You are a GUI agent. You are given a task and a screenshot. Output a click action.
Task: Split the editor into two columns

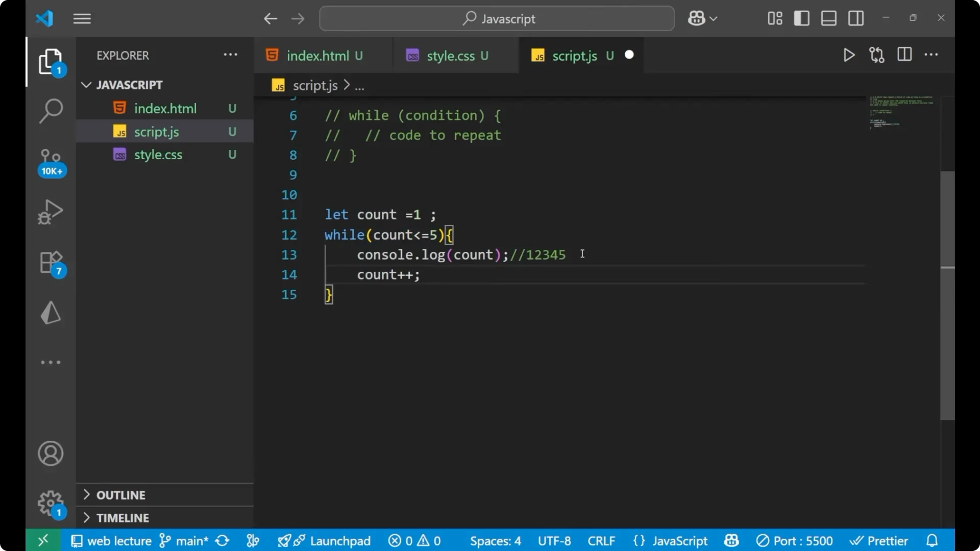[904, 55]
